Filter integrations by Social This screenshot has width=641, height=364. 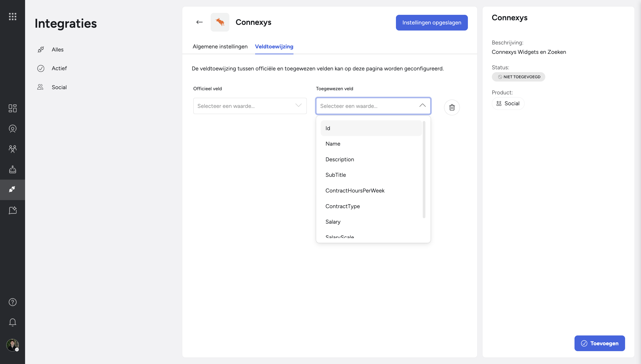[x=59, y=87]
